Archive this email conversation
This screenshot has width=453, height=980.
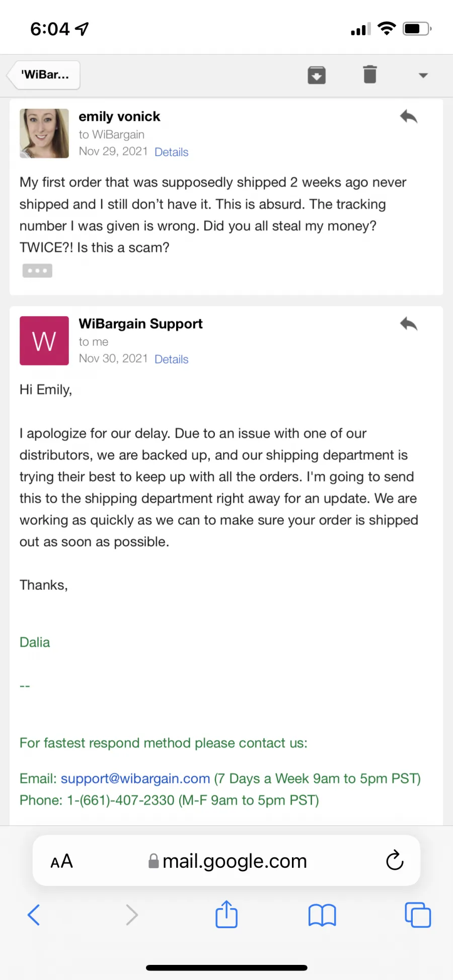click(x=317, y=75)
